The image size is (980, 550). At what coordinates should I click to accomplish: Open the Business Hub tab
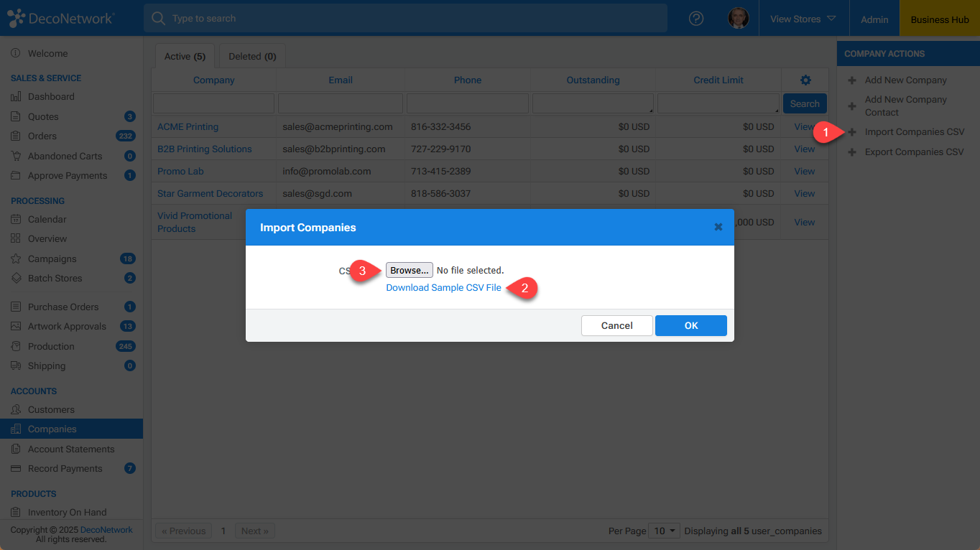click(x=940, y=19)
